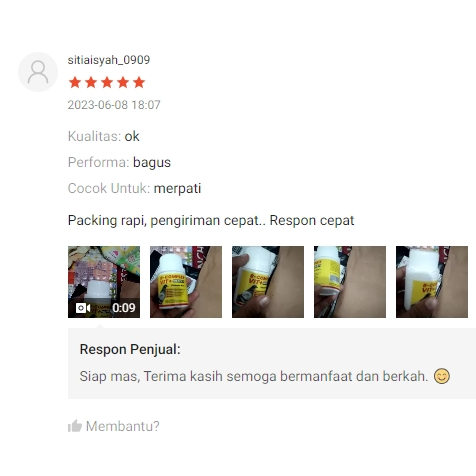Image resolution: width=476 pixels, height=476 pixels.
Task: Click the video camera icon on thumbnail
Action: click(83, 308)
